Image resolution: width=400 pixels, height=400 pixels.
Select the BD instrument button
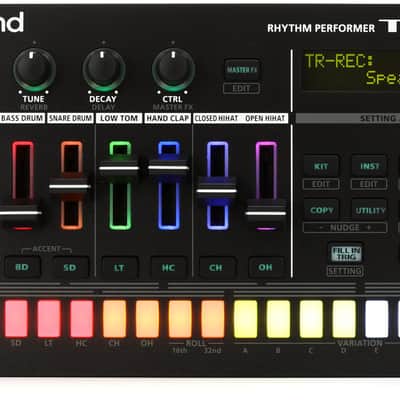(x=22, y=267)
